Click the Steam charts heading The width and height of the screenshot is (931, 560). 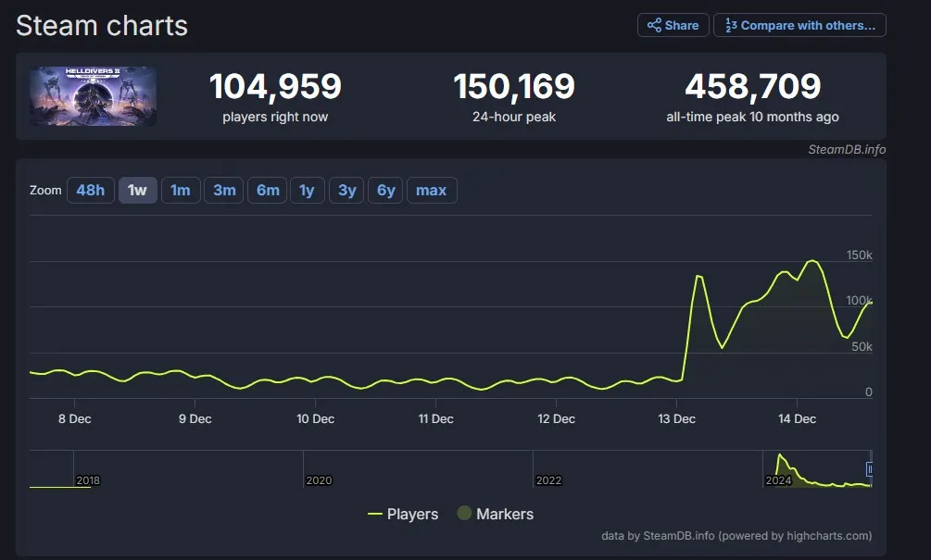pyautogui.click(x=102, y=26)
